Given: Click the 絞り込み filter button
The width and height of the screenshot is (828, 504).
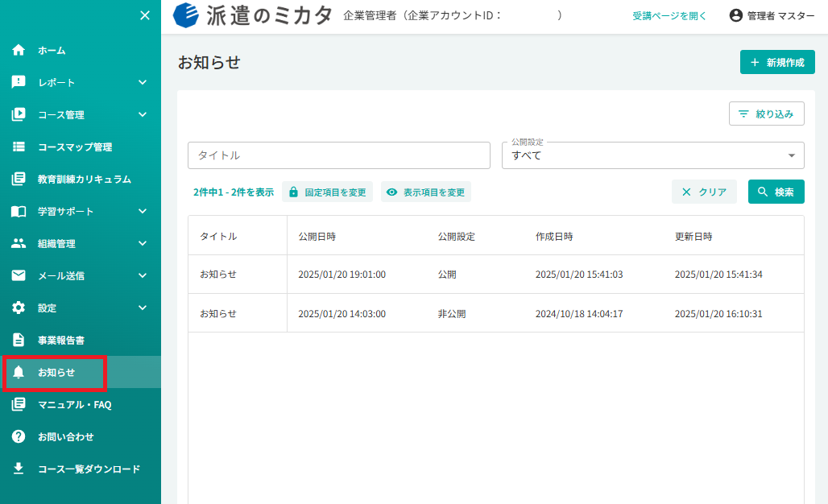Looking at the screenshot, I should click(x=766, y=114).
